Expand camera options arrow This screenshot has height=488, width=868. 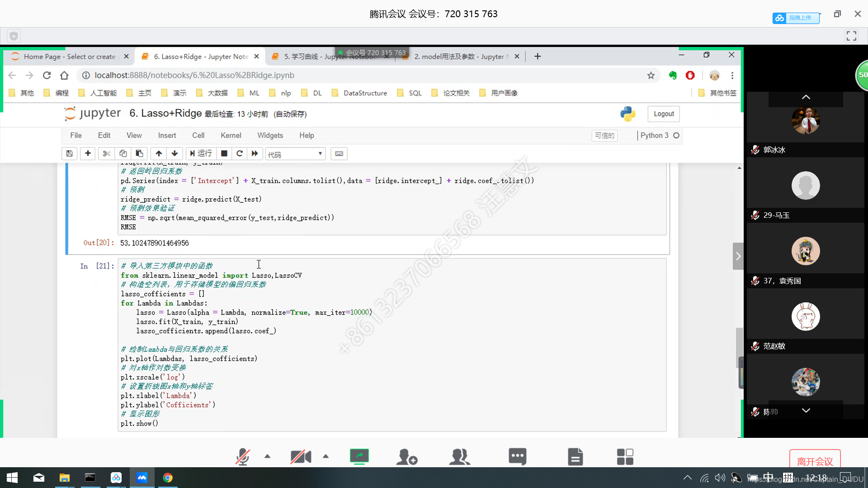click(x=325, y=456)
